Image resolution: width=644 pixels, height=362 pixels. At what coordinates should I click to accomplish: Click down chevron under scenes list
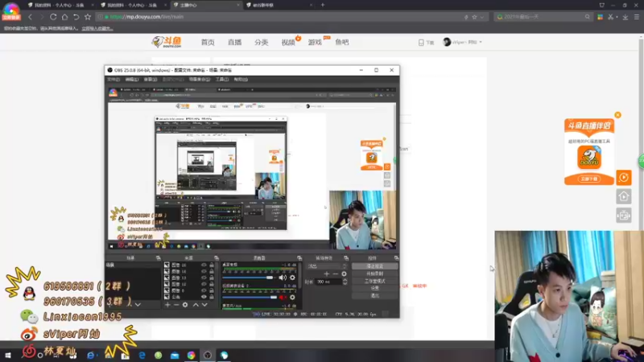click(x=138, y=305)
